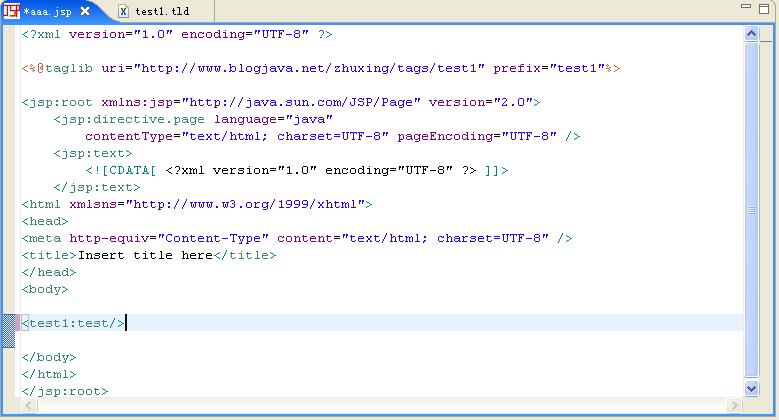This screenshot has height=420, width=779.
Task: Click the prefix="test1" attribute
Action: click(x=549, y=68)
